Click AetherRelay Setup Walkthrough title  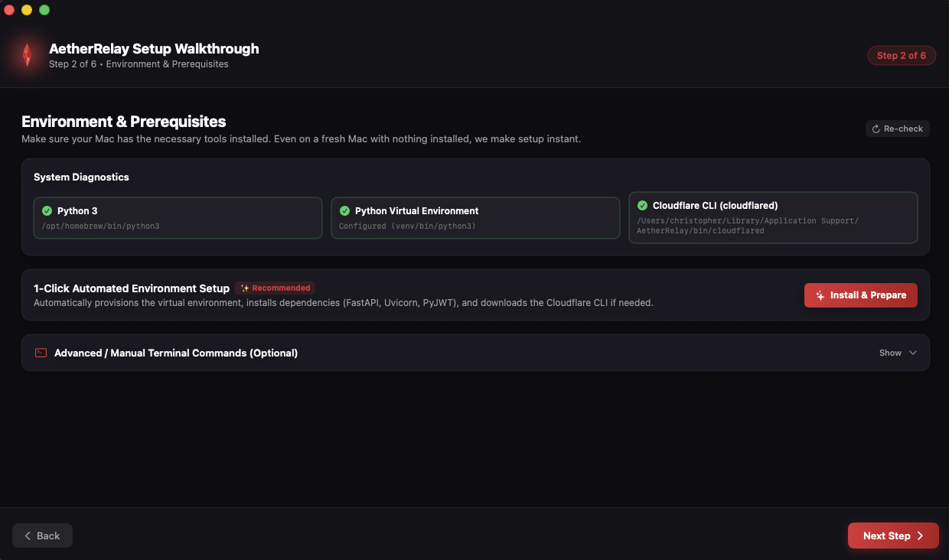(154, 48)
